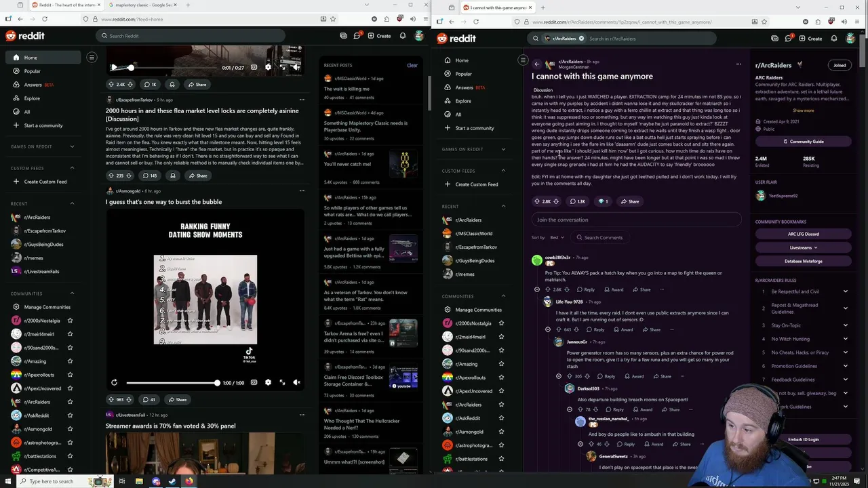868x488 pixels.
Task: Favorite r/Amazing in left sidebar
Action: [70, 361]
